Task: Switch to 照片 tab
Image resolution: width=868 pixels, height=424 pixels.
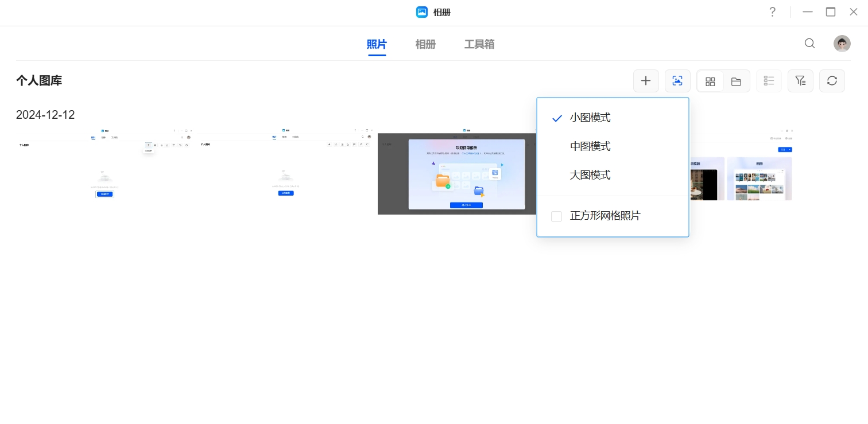Action: (x=377, y=44)
